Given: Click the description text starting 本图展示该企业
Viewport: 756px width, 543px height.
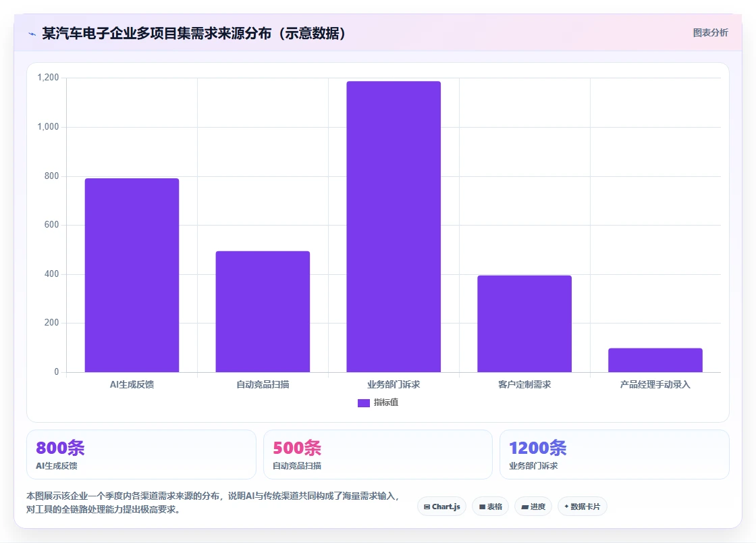Looking at the screenshot, I should pos(213,502).
